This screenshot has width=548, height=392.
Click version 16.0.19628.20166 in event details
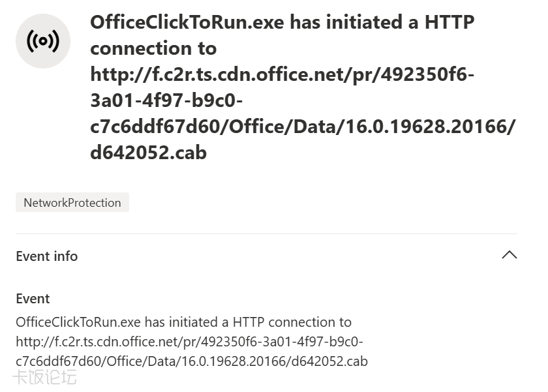tap(236, 361)
